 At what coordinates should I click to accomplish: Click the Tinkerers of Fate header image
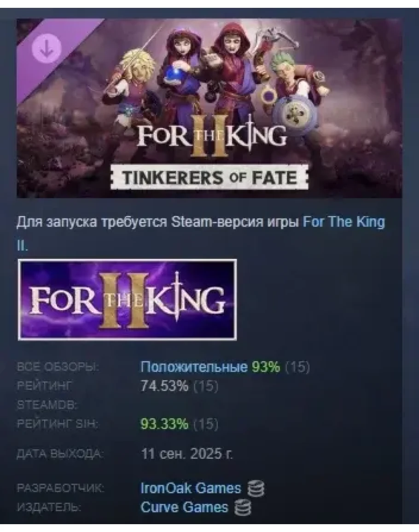point(209,108)
